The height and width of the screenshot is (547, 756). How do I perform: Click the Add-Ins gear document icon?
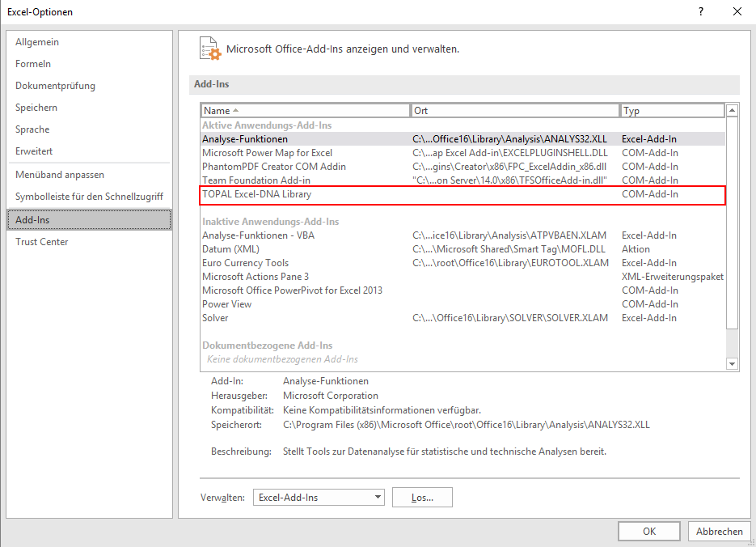(209, 49)
